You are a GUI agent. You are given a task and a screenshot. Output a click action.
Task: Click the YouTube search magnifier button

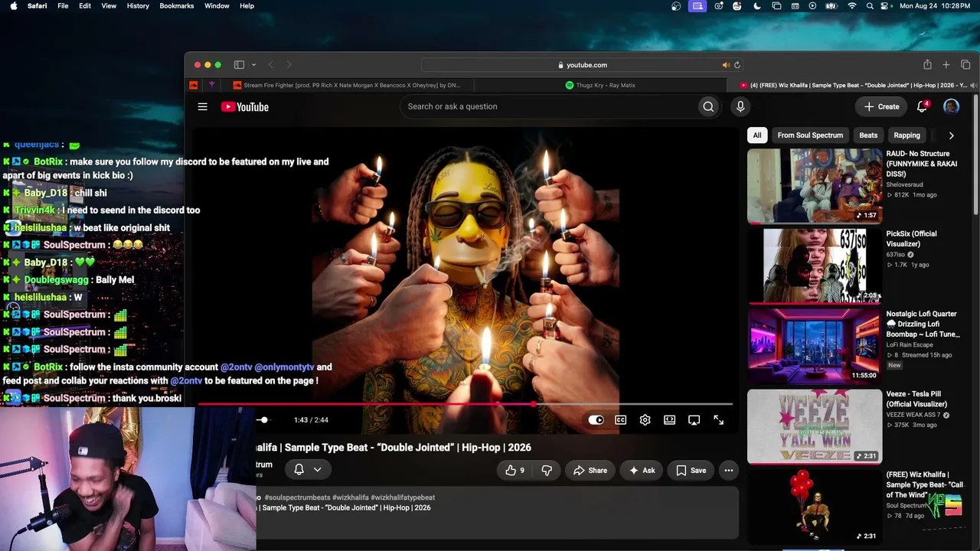[x=708, y=106]
